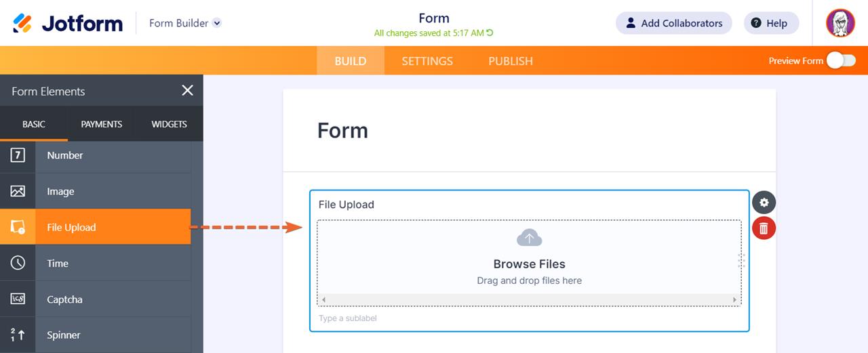The width and height of the screenshot is (868, 353).
Task: Click the Image element icon
Action: [18, 191]
